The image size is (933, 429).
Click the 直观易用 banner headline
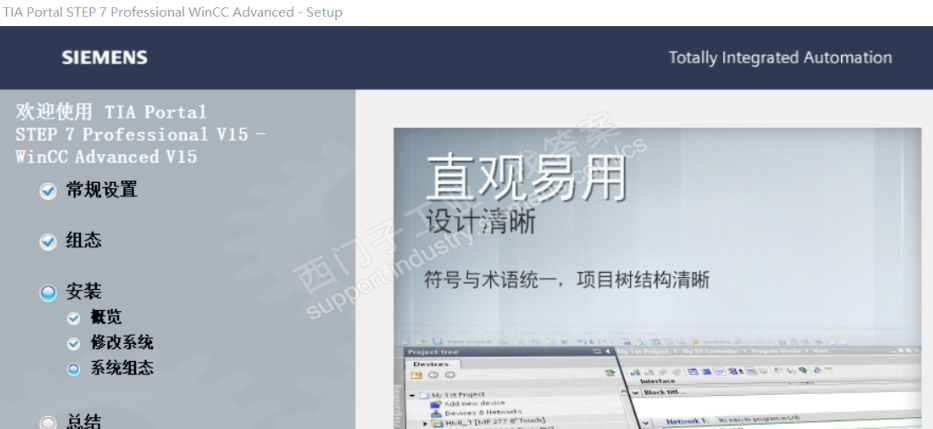click(x=527, y=177)
